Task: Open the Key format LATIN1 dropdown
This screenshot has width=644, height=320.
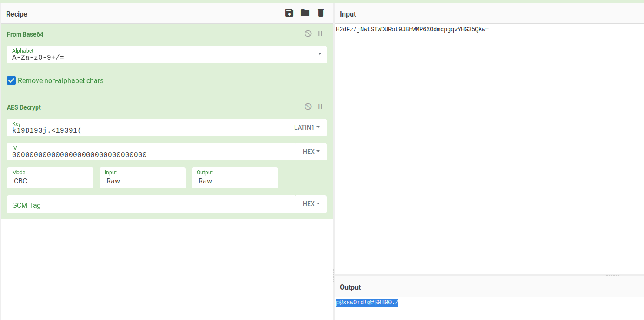Action: pyautogui.click(x=307, y=127)
